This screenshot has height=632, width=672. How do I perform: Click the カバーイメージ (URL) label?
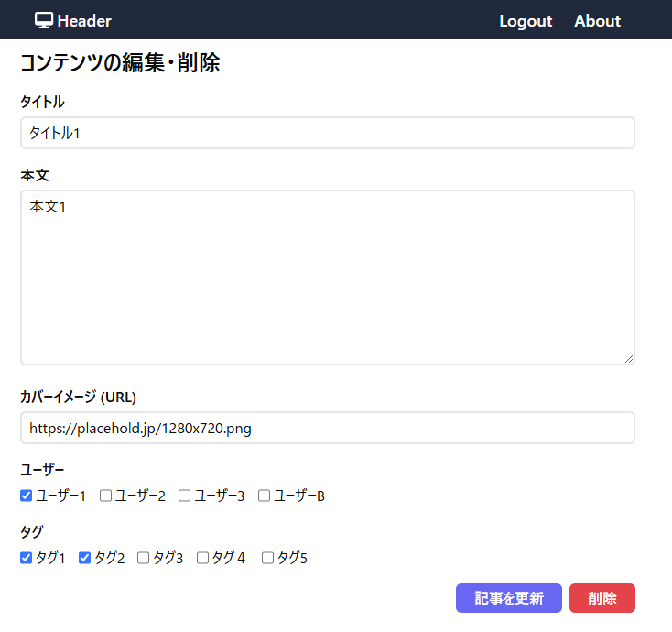pyautogui.click(x=78, y=397)
